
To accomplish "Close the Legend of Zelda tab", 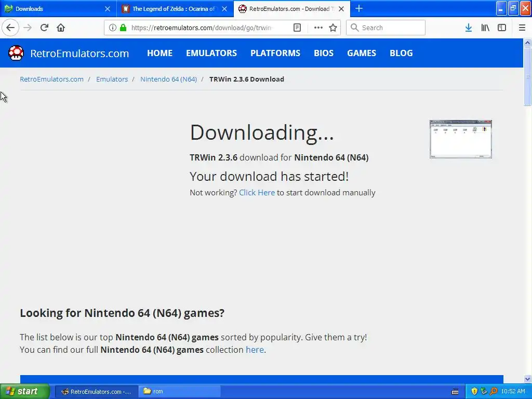I will tap(224, 9).
